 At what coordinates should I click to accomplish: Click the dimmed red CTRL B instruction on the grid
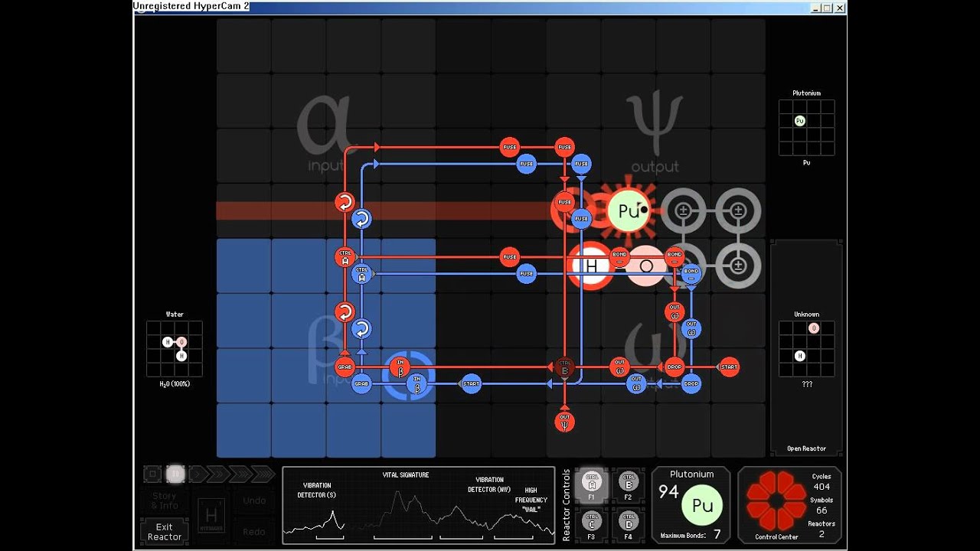pos(564,367)
